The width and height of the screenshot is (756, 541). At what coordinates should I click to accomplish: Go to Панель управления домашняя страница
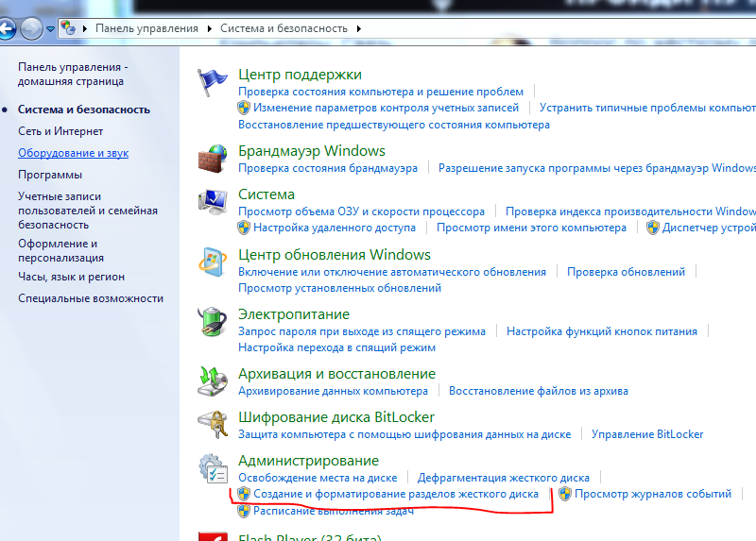tap(72, 75)
